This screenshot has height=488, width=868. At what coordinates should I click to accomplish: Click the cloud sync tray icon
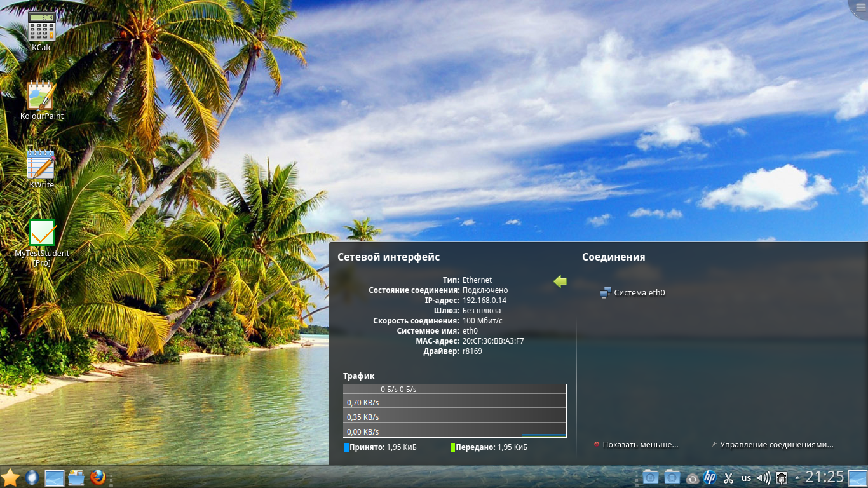(693, 478)
